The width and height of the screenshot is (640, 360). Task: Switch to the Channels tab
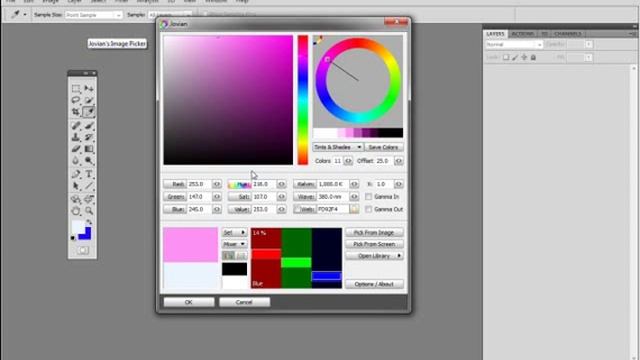[567, 34]
